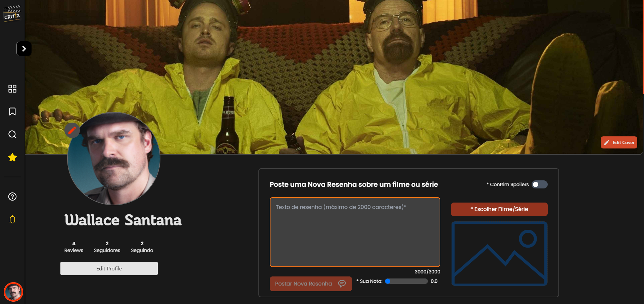
Task: Expand the sidebar with the arrow button
Action: click(x=24, y=49)
